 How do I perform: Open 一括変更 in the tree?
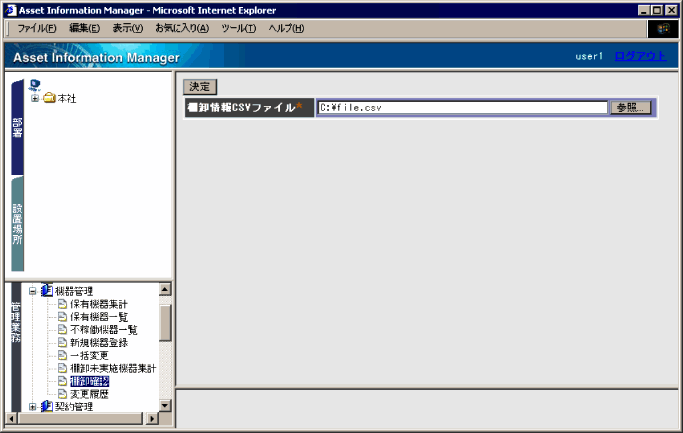pos(89,355)
